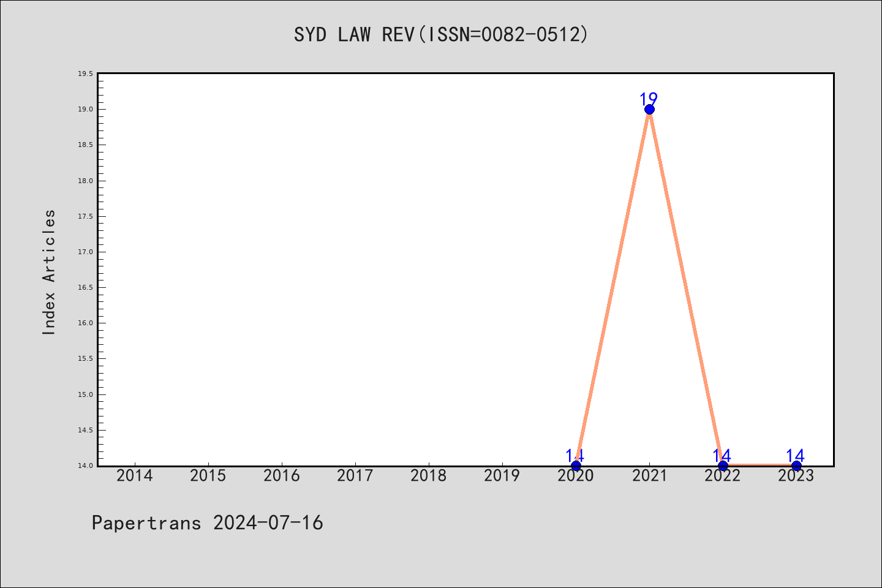Click the y-axis tick label 19.0
The image size is (882, 588).
[85, 109]
